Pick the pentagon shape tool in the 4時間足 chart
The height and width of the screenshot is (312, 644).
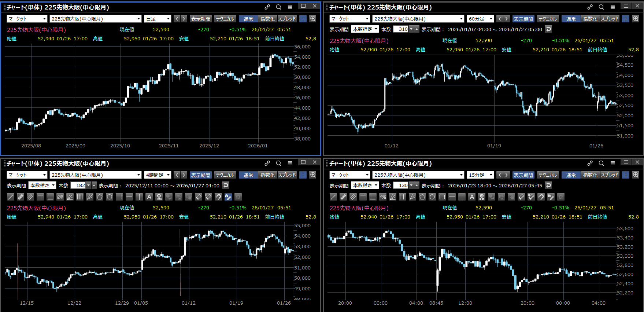coord(100,197)
